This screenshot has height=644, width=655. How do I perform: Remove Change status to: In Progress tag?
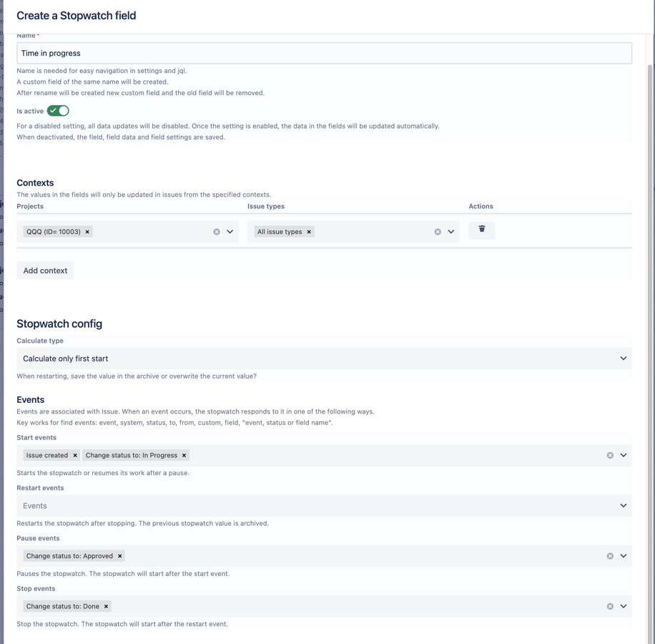coord(184,455)
